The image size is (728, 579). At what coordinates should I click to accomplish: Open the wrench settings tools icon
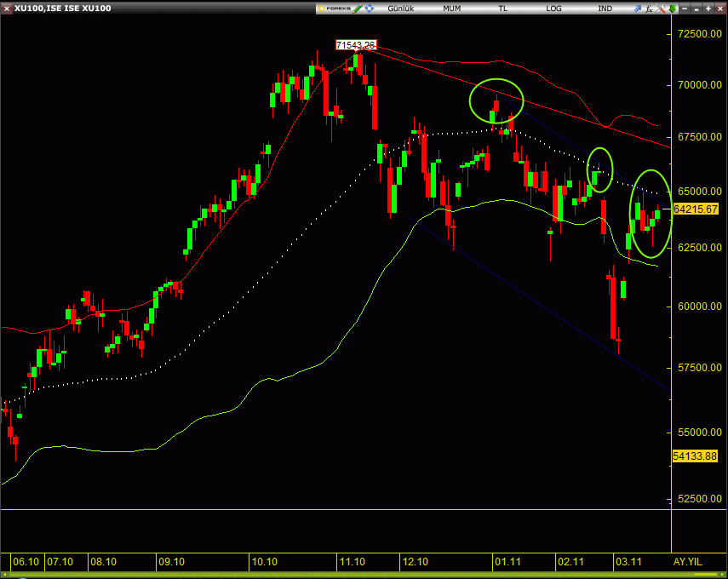click(661, 9)
